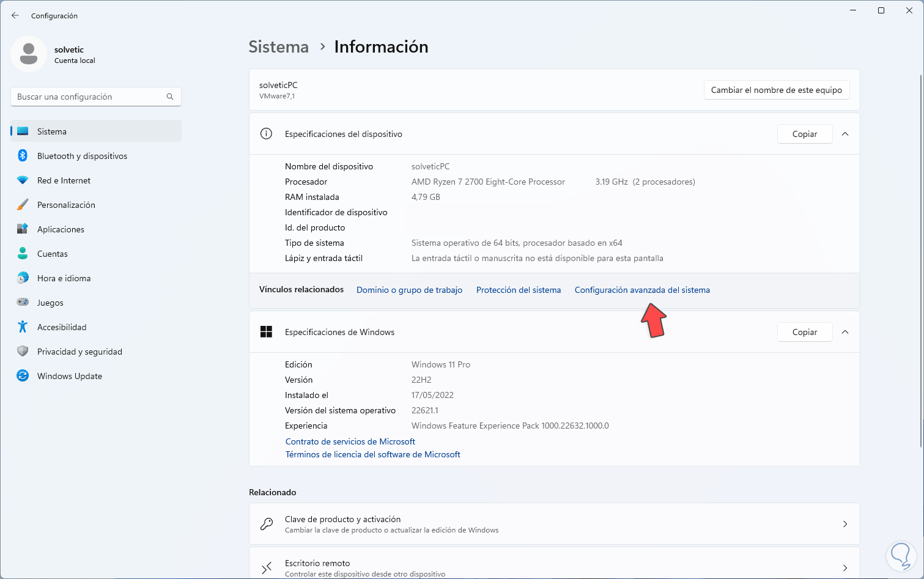924x579 pixels.
Task: Click Cambiar el nombre de este equipo
Action: [776, 90]
